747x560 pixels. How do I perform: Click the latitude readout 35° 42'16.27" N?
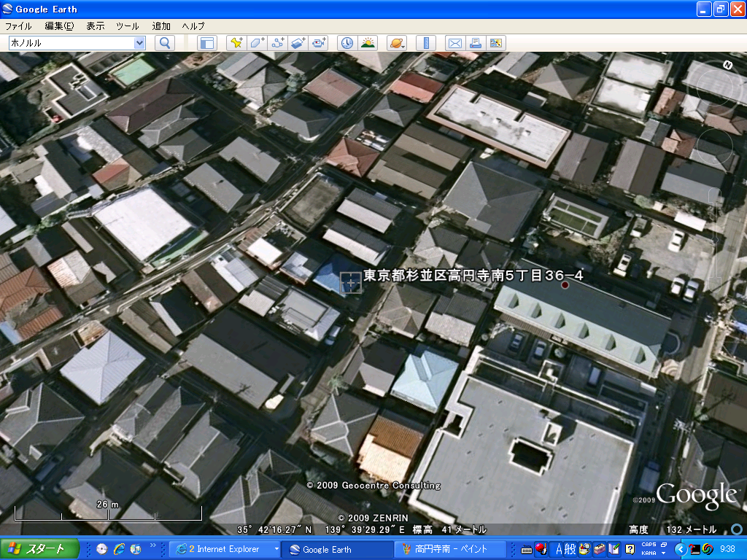tap(274, 529)
